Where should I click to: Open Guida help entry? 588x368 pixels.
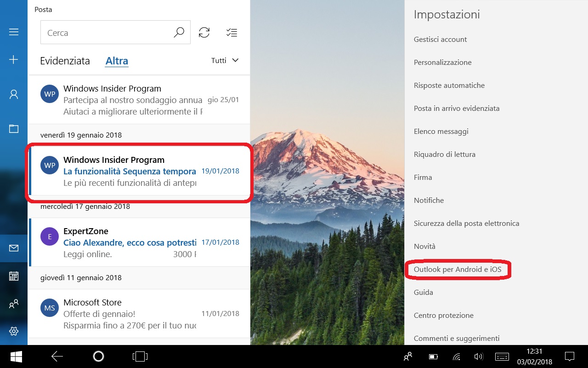(423, 292)
